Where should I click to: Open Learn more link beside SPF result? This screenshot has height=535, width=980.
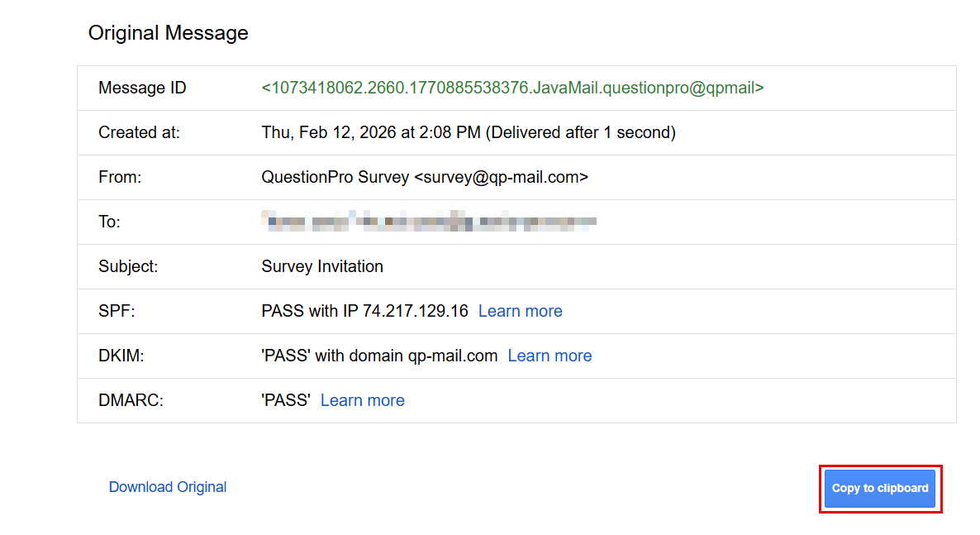(521, 311)
